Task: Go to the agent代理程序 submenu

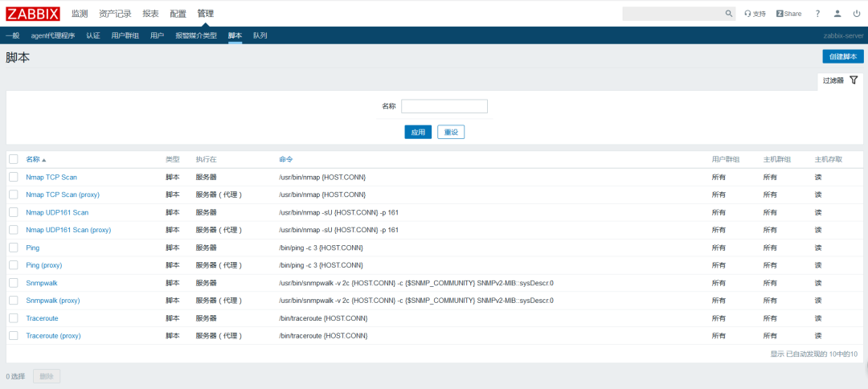Action: [52, 35]
